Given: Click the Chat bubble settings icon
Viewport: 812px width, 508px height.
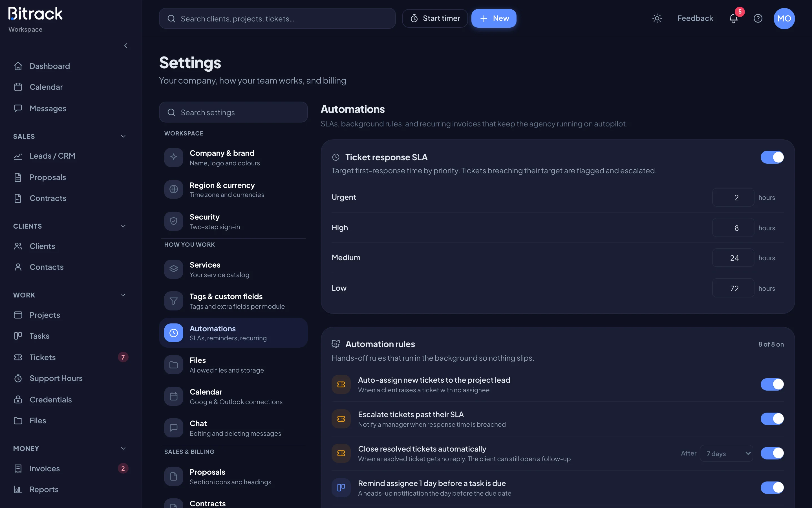Looking at the screenshot, I should tap(173, 428).
